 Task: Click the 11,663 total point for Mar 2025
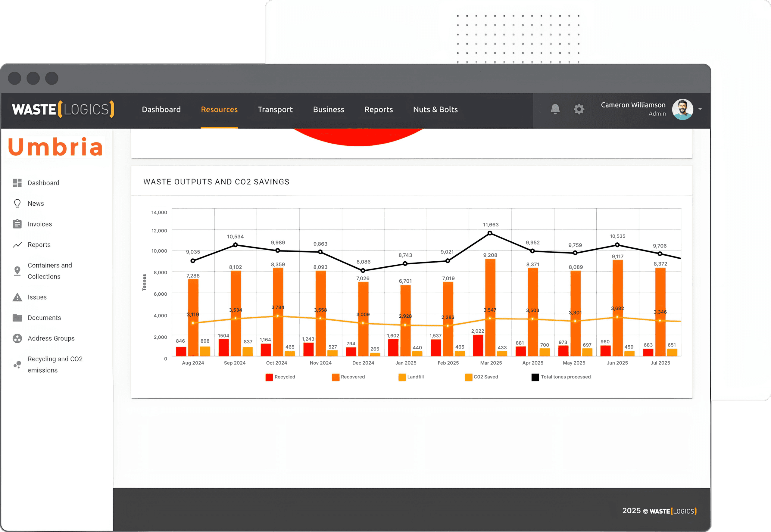490,233
